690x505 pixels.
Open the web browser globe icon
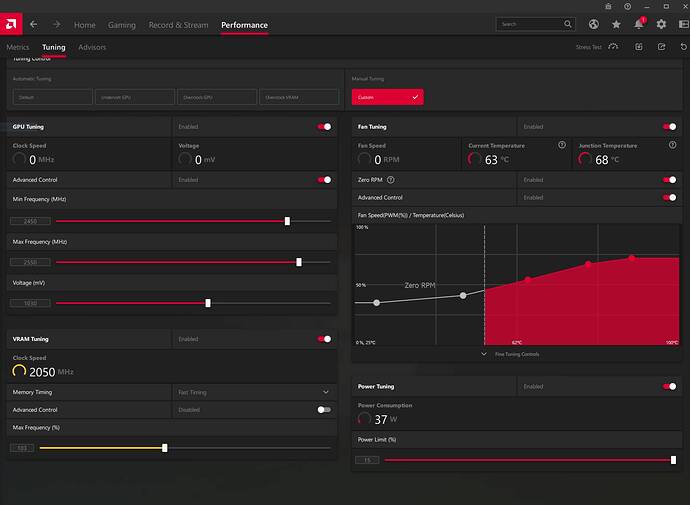(594, 24)
